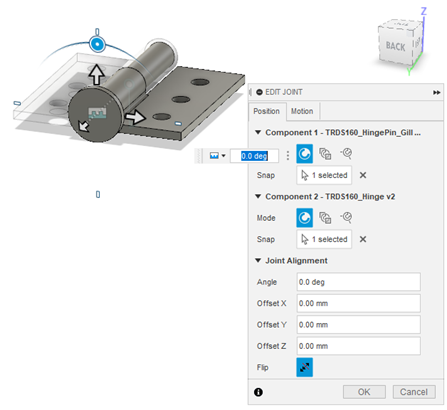This screenshot has height=410, width=447.
Task: Click the OK button
Action: [364, 392]
